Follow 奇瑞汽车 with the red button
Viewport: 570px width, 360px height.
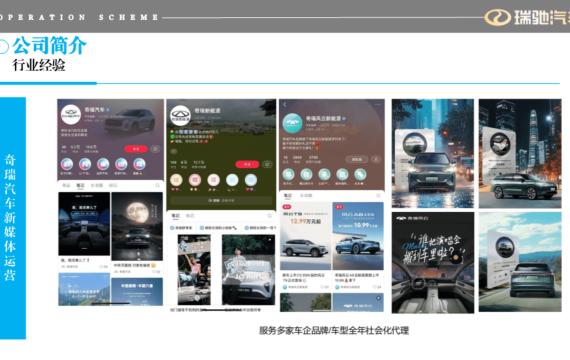136,149
